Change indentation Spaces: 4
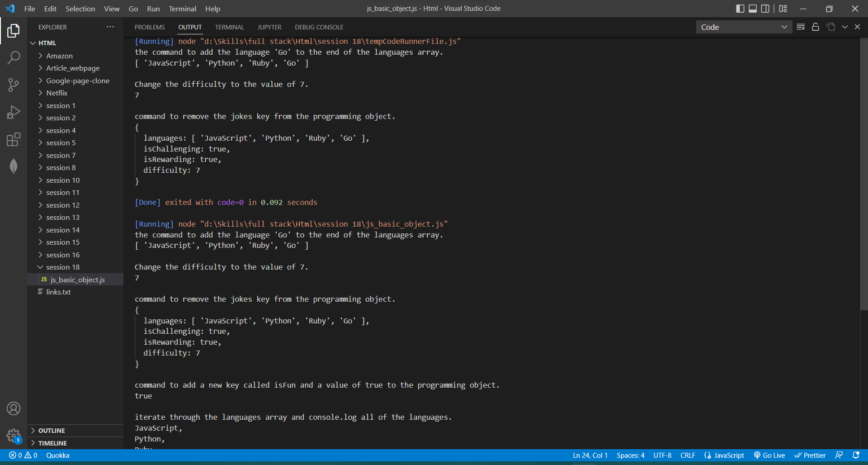 click(631, 456)
